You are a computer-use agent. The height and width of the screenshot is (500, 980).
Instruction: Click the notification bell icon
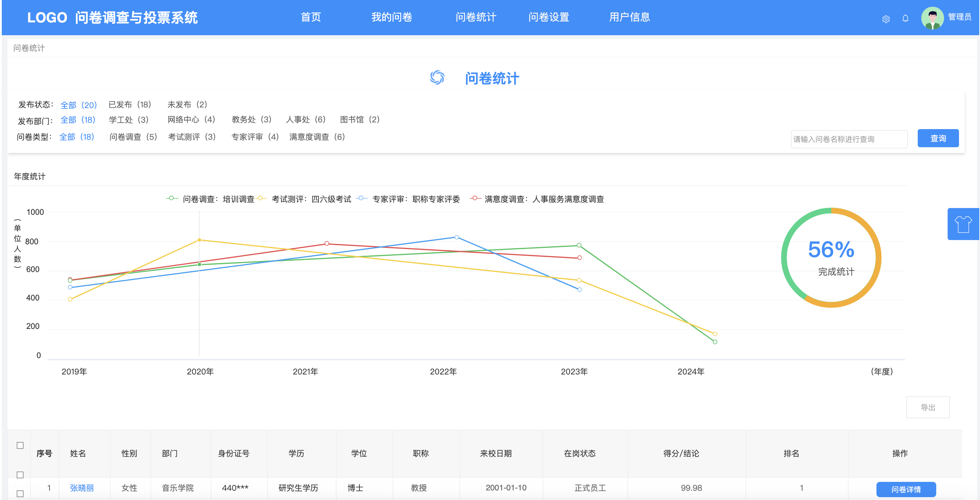click(905, 18)
